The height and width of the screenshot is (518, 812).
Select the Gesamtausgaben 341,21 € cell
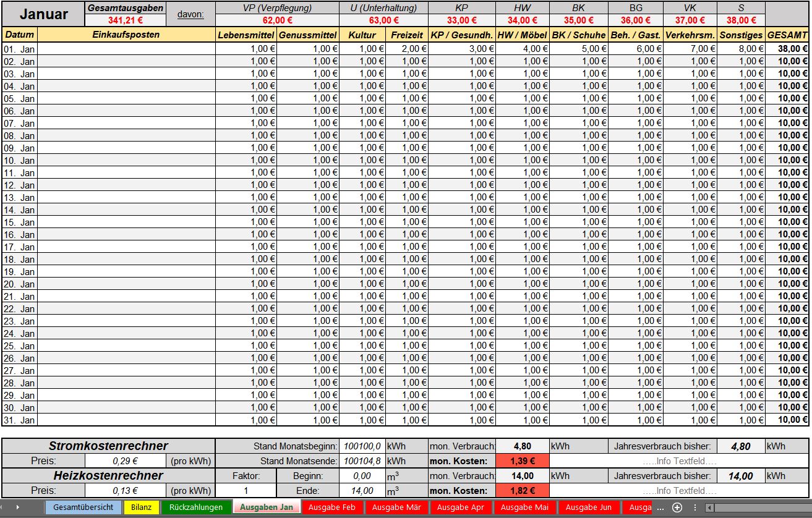126,20
